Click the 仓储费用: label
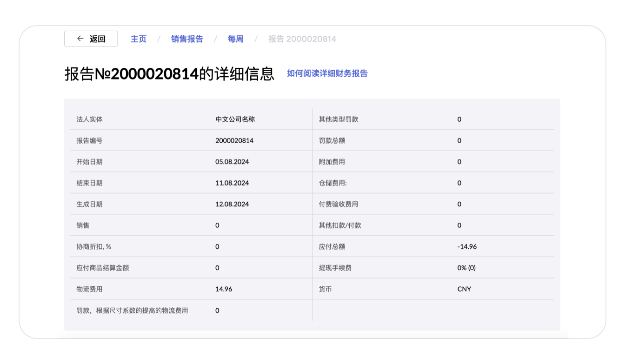 tap(333, 183)
